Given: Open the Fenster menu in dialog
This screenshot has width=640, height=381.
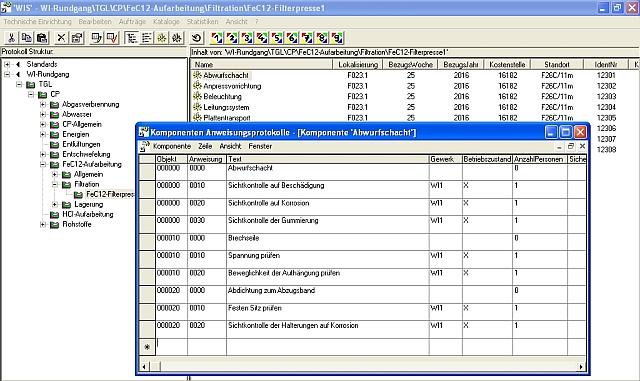Looking at the screenshot, I should tap(260, 146).
